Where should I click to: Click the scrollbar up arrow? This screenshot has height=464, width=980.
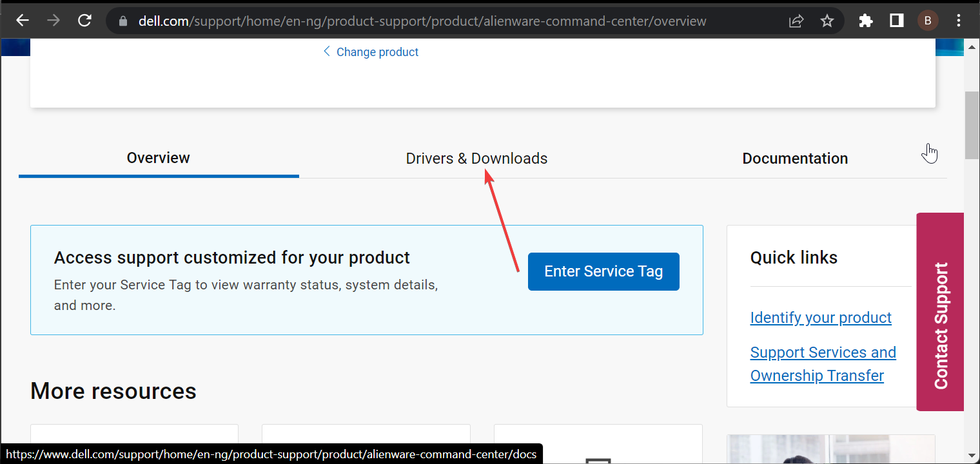972,46
